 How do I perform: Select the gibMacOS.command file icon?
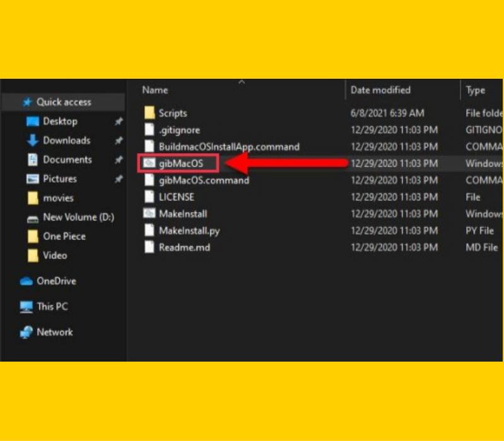(149, 180)
